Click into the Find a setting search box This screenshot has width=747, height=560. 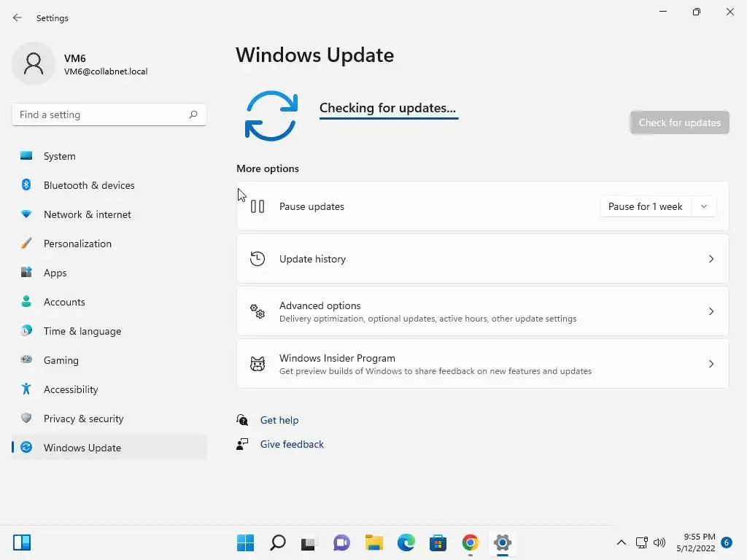point(109,114)
